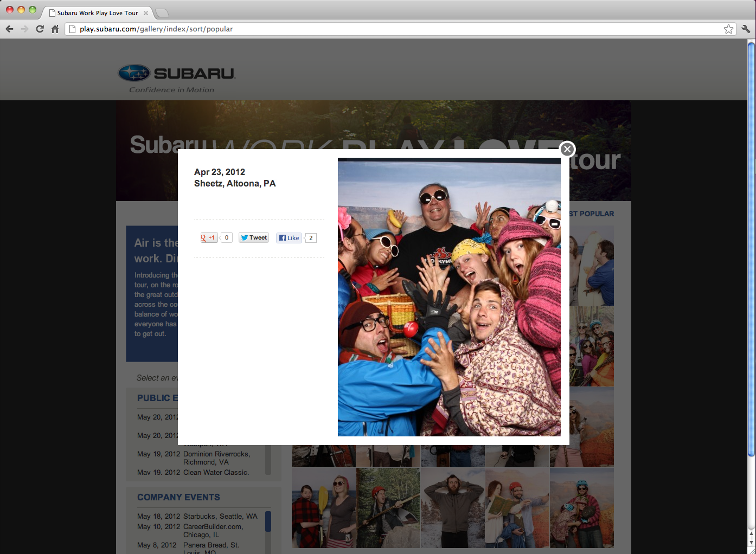
Task: Open thumbnail of group wearing sunglasses at right
Action: coord(592,346)
